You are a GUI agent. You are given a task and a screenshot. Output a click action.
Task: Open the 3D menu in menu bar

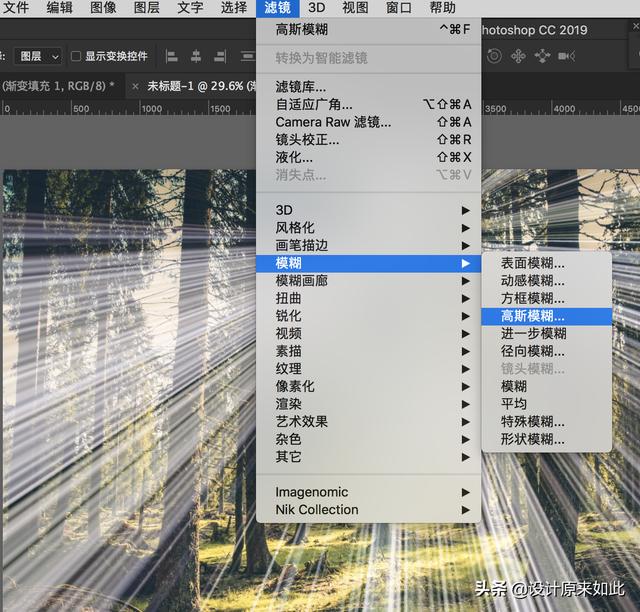[317, 7]
